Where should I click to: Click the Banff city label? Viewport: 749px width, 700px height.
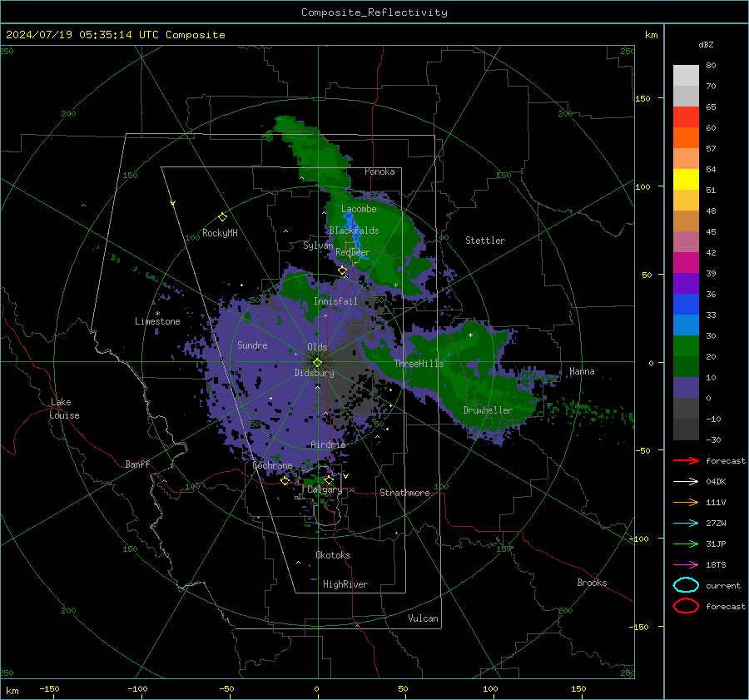[x=137, y=464]
